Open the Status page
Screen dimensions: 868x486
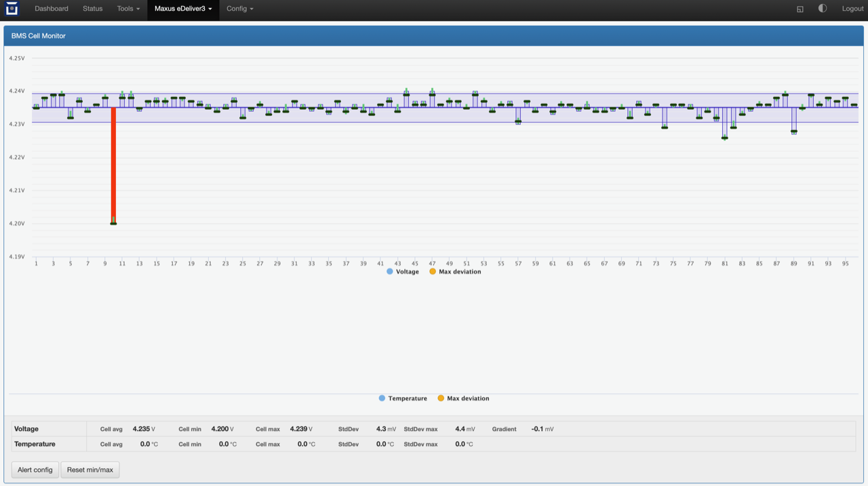click(93, 9)
